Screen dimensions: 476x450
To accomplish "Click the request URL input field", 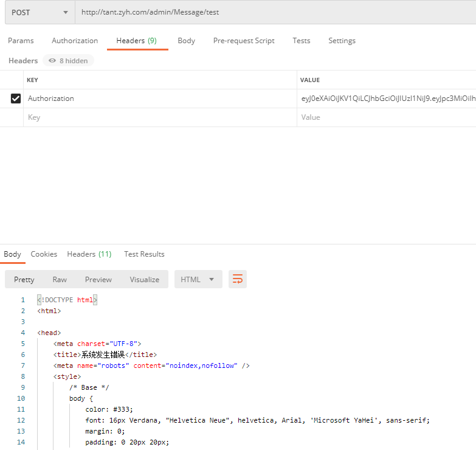I will (275, 12).
